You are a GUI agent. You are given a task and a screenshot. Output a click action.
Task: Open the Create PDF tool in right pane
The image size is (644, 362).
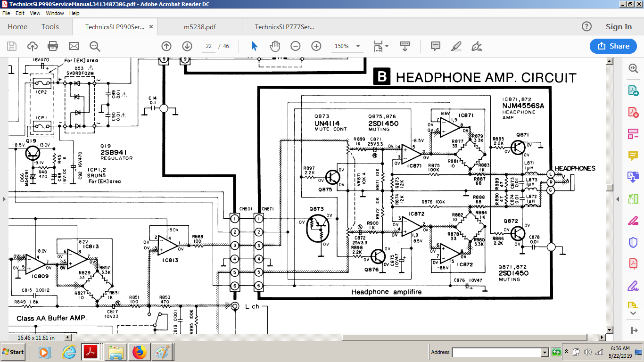633,112
